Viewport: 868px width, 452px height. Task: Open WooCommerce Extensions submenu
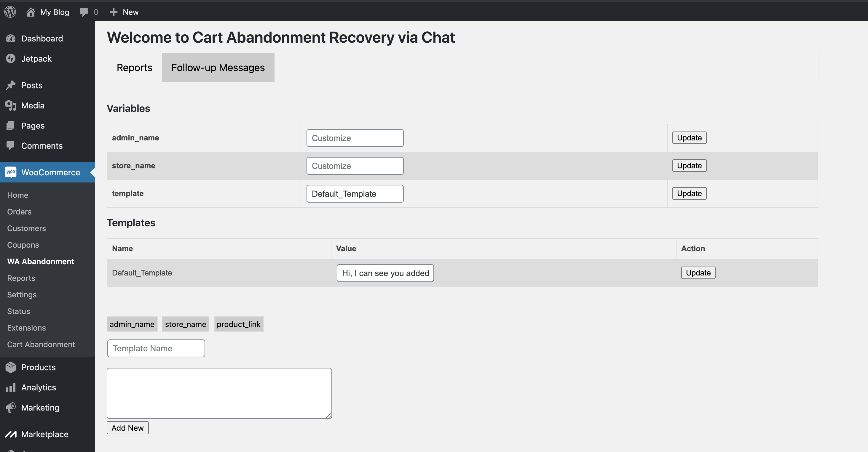[x=26, y=328]
